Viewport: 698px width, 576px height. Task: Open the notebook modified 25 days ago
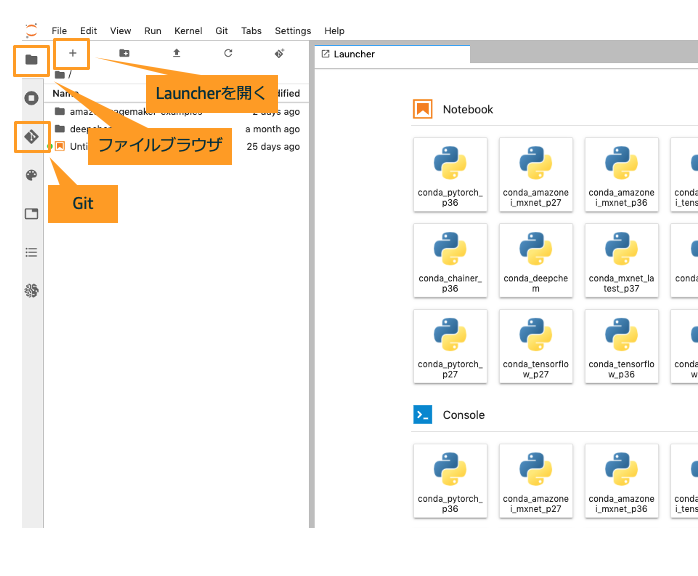pyautogui.click(x=177, y=146)
